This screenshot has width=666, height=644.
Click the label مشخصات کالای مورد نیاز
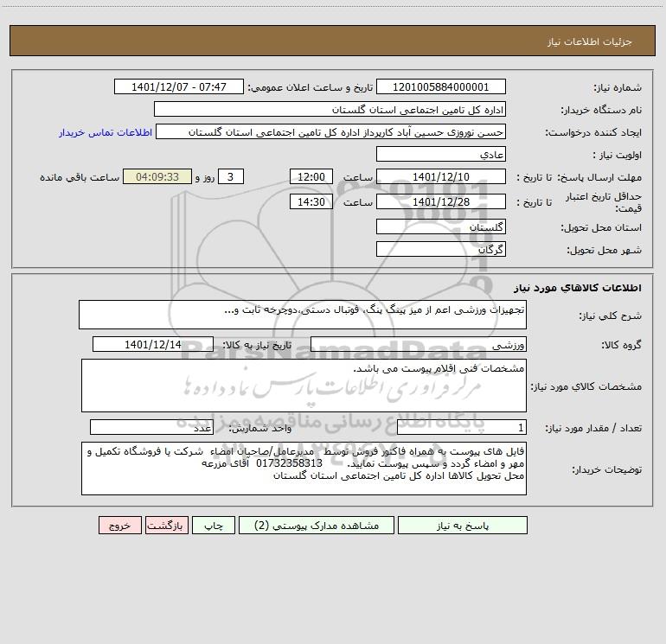[586, 386]
